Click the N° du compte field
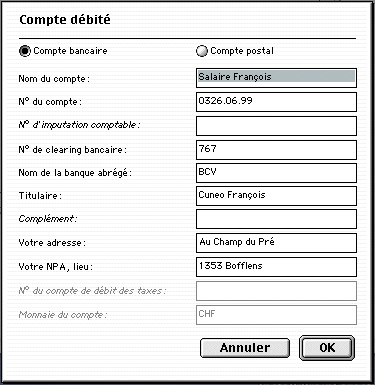This screenshot has width=375, height=385. click(x=276, y=102)
